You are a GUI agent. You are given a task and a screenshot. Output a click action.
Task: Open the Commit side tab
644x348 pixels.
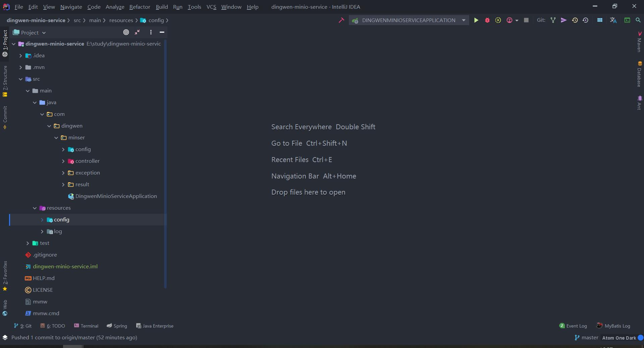tap(5, 117)
